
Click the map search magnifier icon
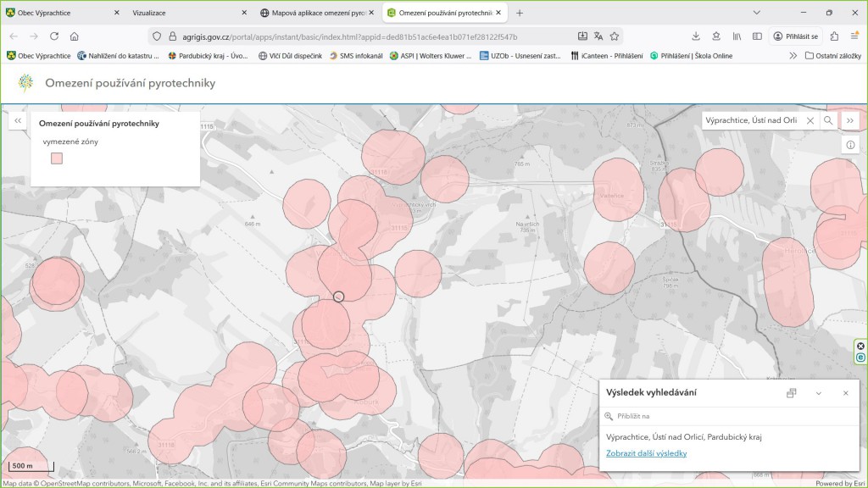pos(828,121)
